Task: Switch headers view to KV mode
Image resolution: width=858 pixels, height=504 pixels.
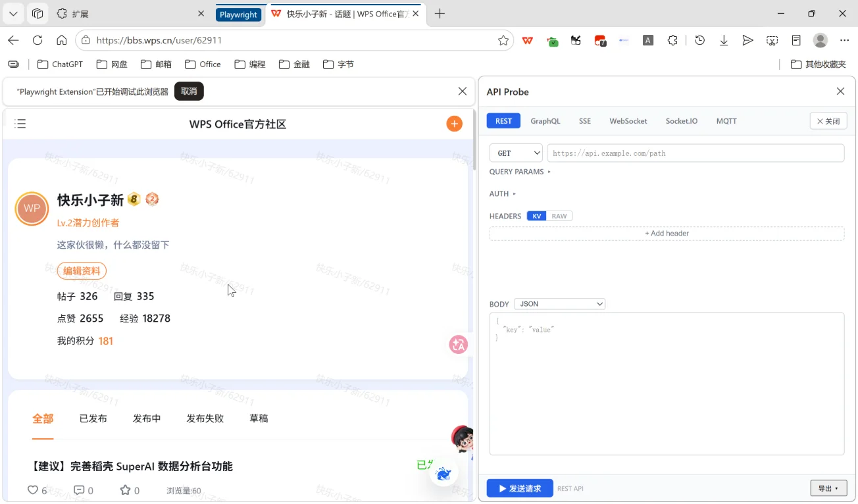Action: coord(537,216)
